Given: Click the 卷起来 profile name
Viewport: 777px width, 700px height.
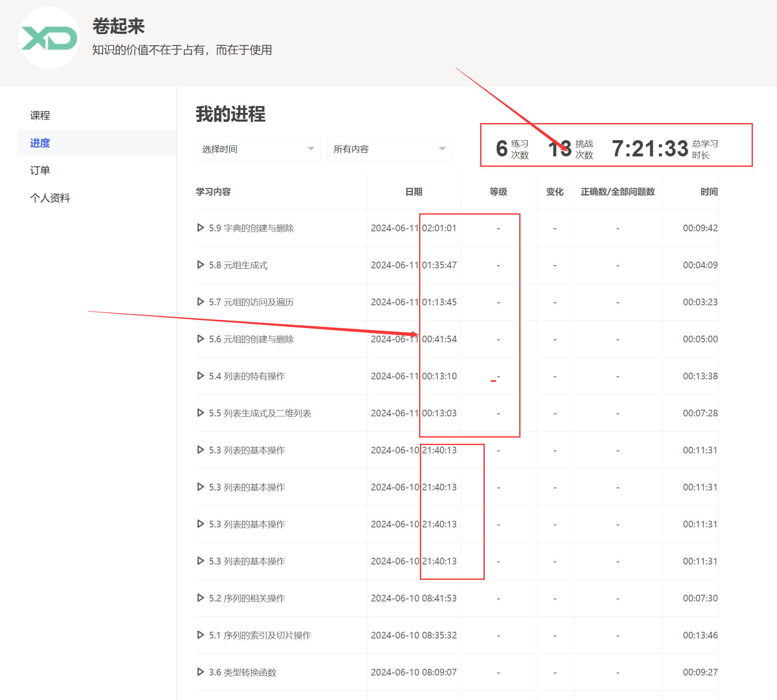Looking at the screenshot, I should [x=118, y=26].
